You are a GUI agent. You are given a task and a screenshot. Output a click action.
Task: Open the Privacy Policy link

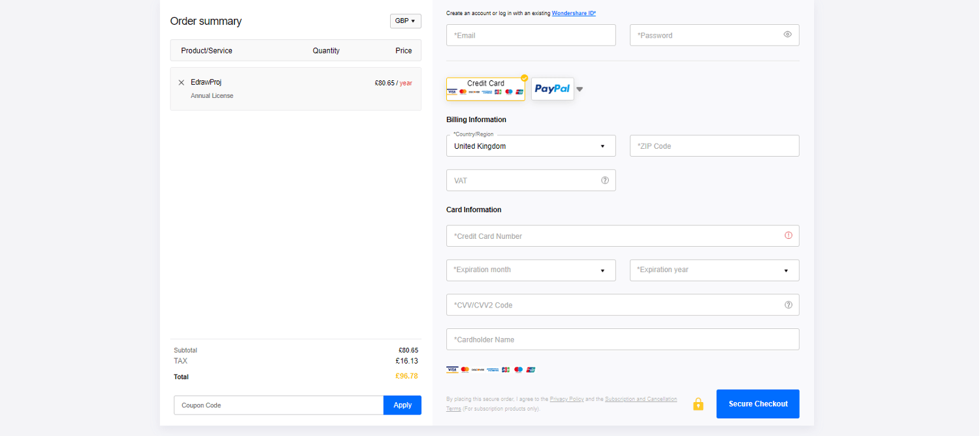[x=566, y=399]
